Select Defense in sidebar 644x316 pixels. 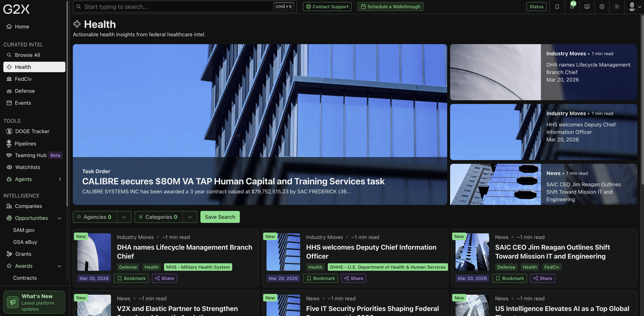(34, 91)
